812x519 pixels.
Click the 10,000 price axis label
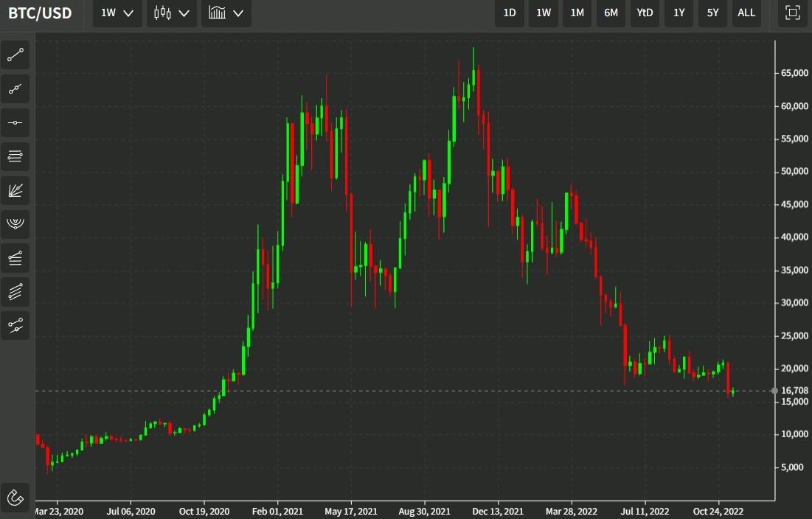tap(794, 434)
